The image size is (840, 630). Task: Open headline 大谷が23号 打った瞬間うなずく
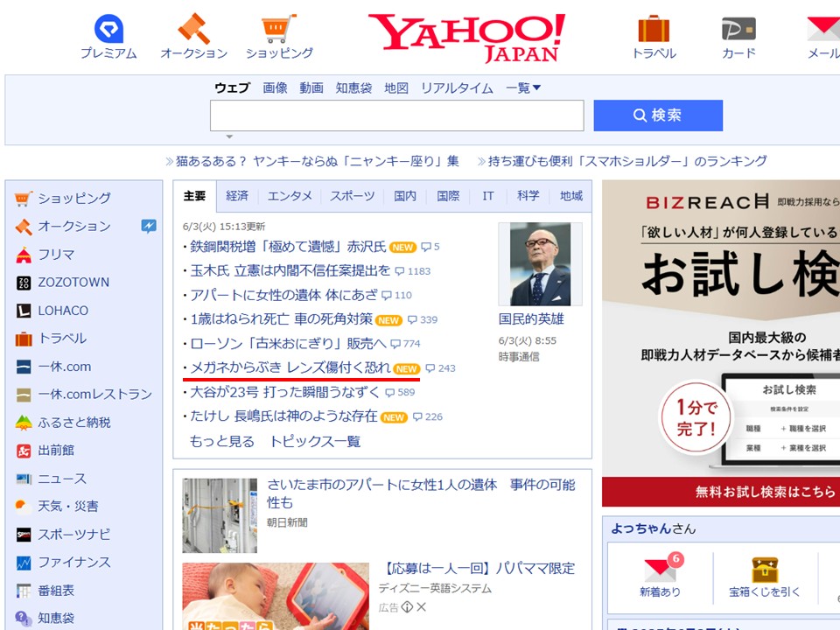(x=285, y=392)
